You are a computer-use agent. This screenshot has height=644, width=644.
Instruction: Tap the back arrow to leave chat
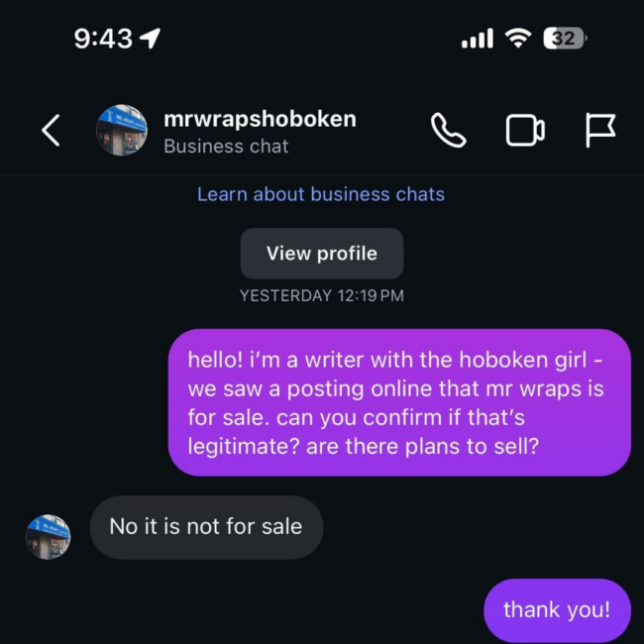(51, 130)
